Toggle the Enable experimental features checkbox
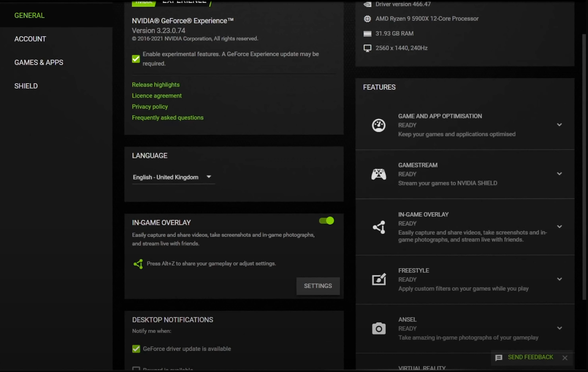 click(136, 59)
